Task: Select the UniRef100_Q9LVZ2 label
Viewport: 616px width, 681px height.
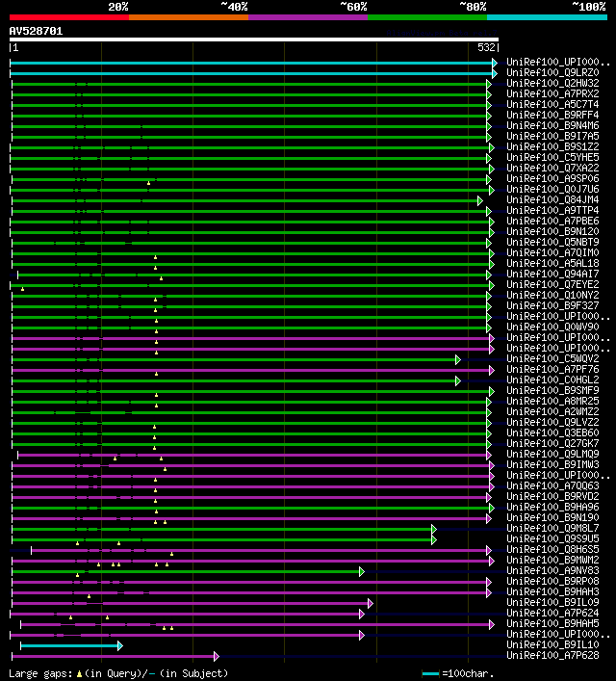Action: tap(552, 422)
